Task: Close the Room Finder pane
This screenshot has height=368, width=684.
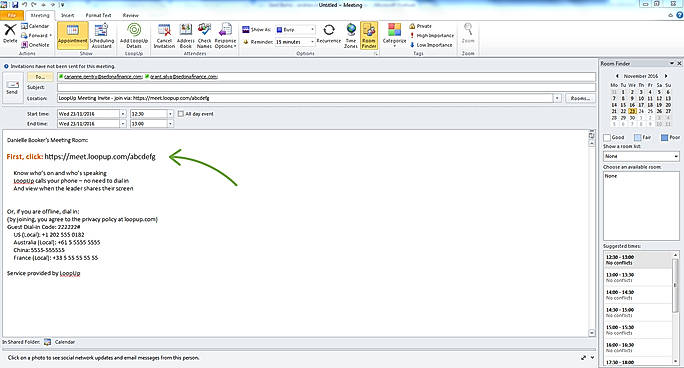Action: 679,63
